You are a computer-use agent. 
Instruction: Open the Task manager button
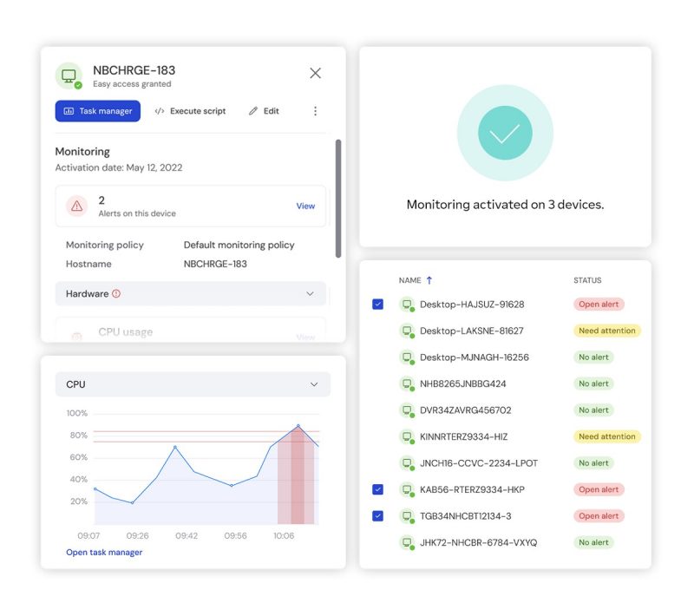click(x=98, y=111)
